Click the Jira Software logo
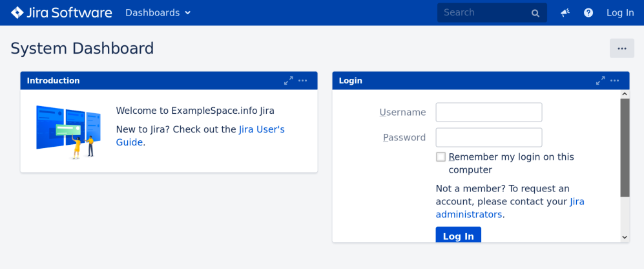Viewport: 644px width, 269px height. pyautogui.click(x=61, y=13)
